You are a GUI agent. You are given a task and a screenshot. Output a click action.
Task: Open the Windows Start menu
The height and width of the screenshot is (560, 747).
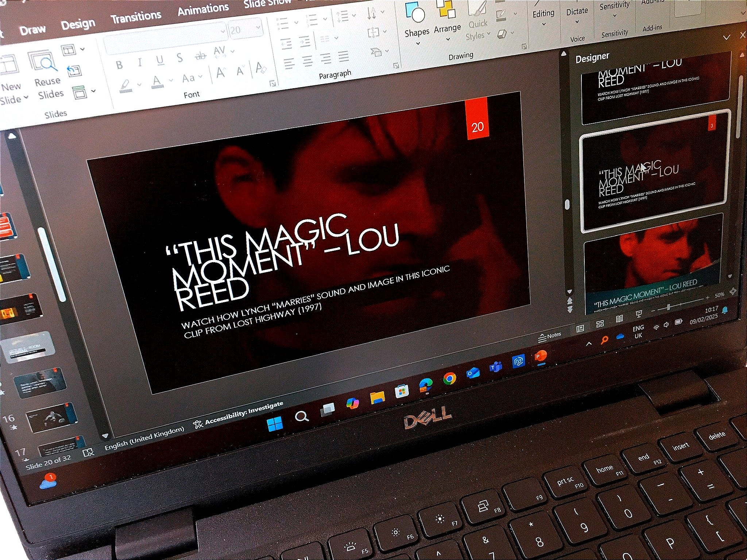pos(275,424)
